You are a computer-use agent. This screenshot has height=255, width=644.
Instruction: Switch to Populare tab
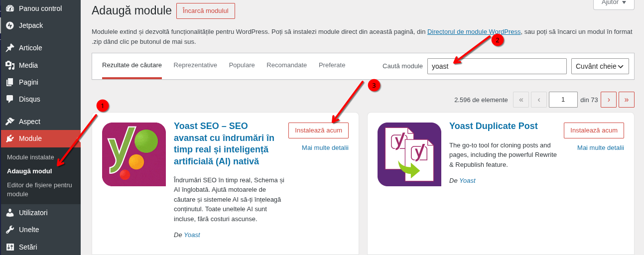click(242, 65)
